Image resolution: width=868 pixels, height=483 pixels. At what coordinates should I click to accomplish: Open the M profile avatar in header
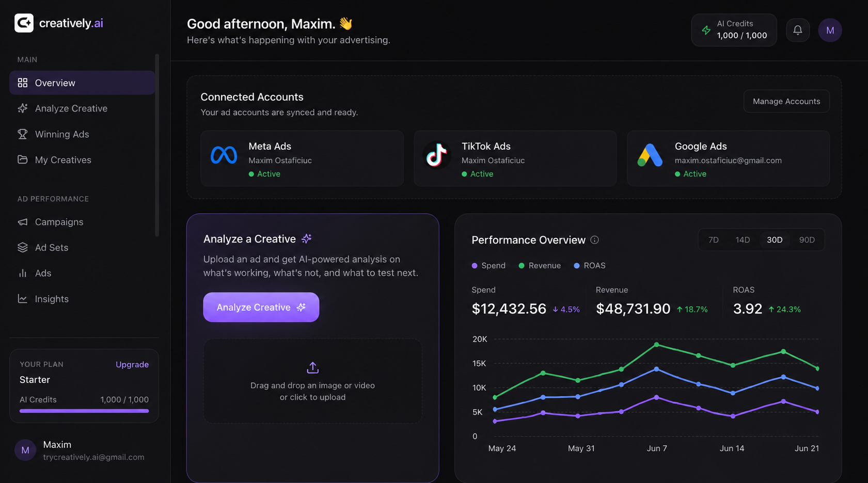pos(830,30)
